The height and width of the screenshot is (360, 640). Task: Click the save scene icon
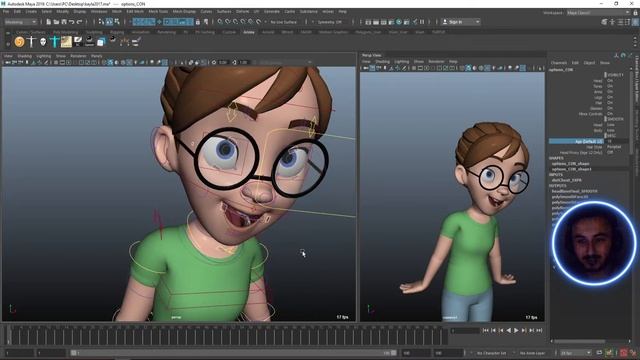[x=64, y=22]
